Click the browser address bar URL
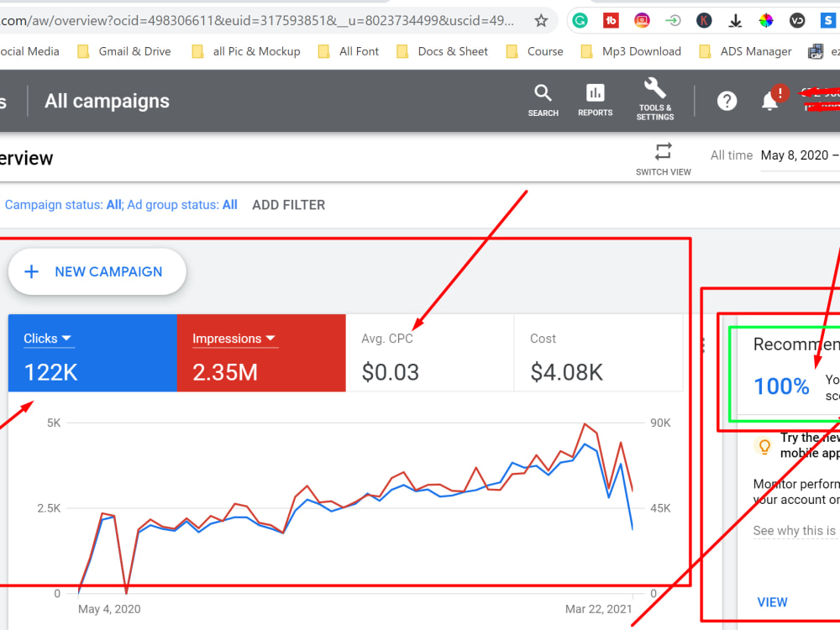The image size is (840, 630). click(x=257, y=21)
